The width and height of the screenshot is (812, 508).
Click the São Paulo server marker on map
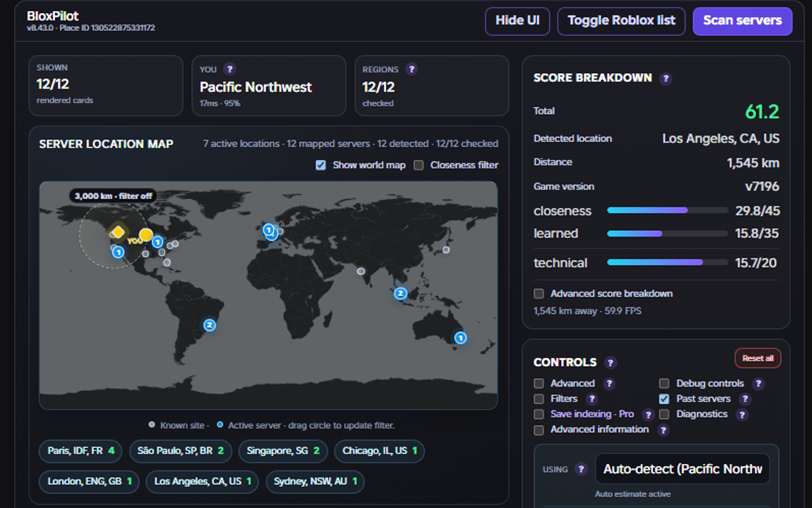(209, 325)
